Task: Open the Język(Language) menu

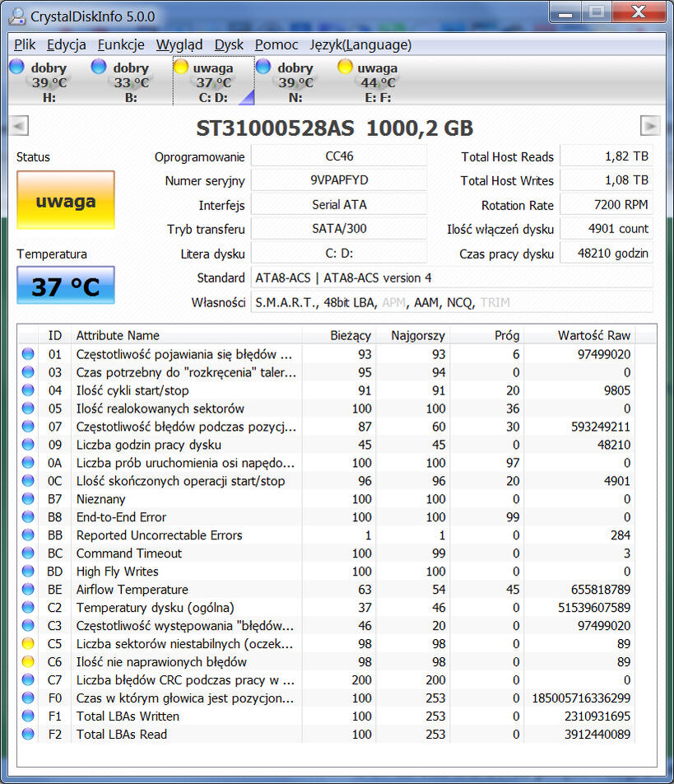Action: pyautogui.click(x=360, y=45)
